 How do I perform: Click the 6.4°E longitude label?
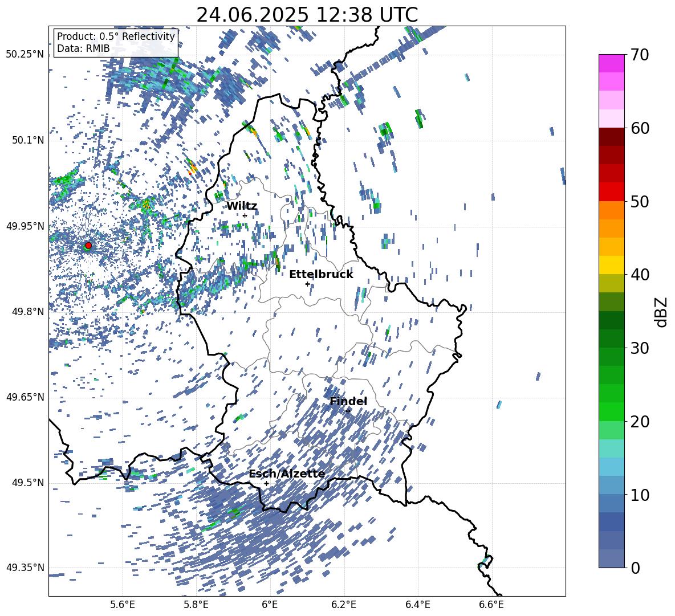(x=417, y=605)
